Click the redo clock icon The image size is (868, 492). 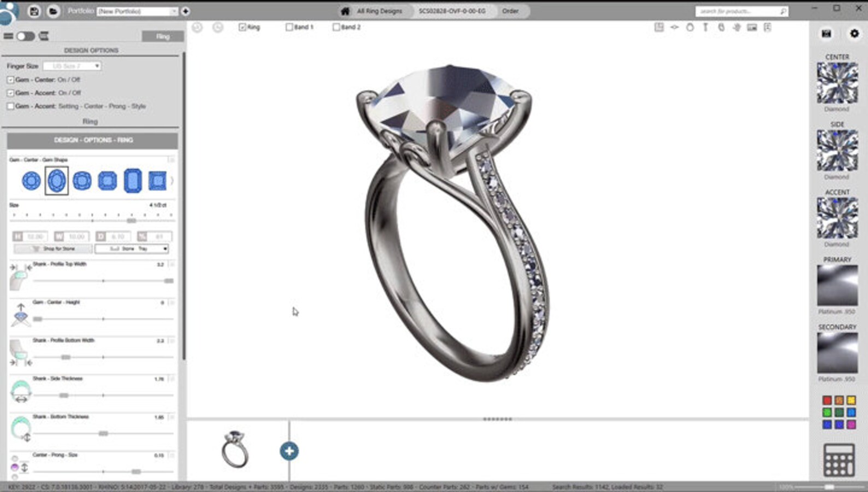point(218,27)
